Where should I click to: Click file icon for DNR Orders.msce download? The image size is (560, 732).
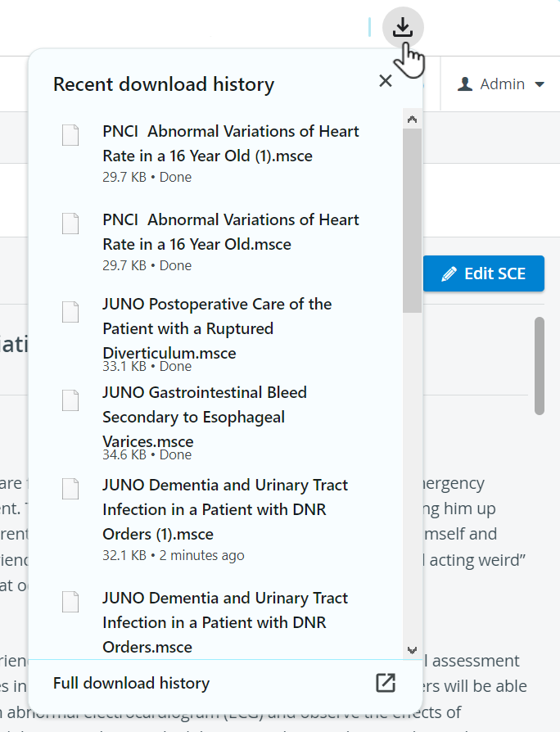coord(70,602)
